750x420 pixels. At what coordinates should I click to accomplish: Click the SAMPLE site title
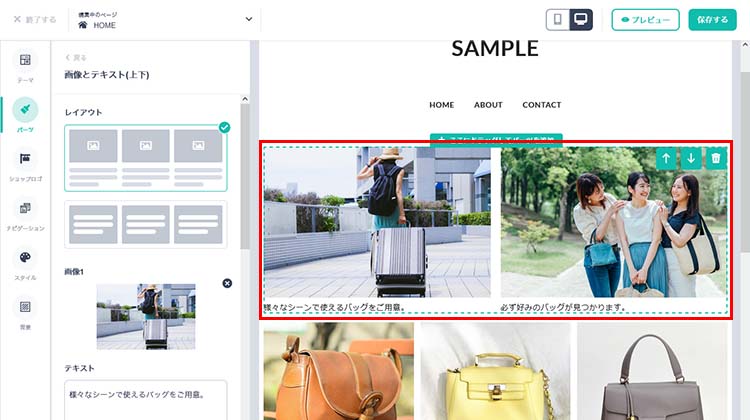tap(495, 48)
